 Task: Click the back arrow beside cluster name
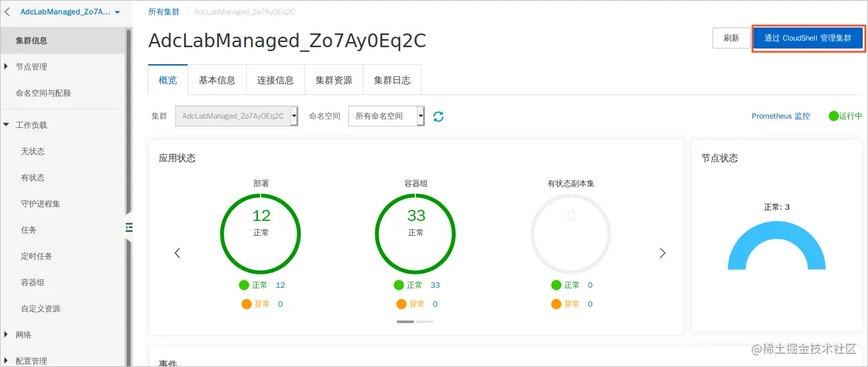(x=7, y=12)
